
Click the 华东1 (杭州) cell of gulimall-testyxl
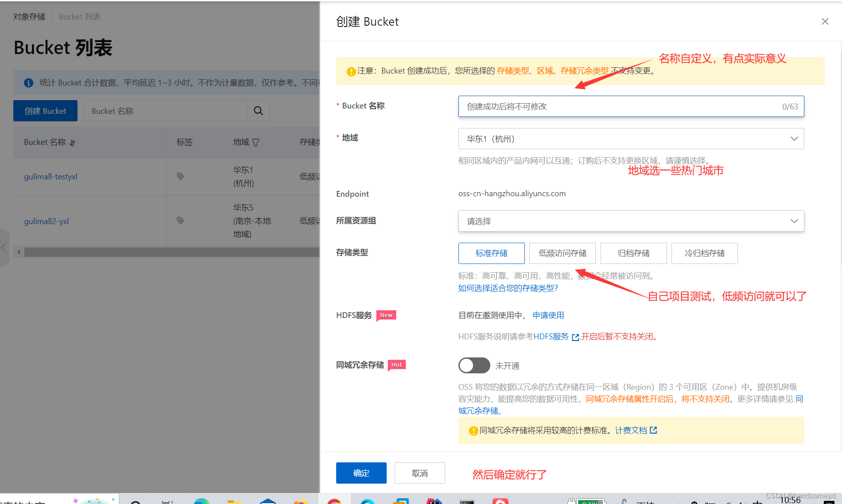click(x=244, y=176)
